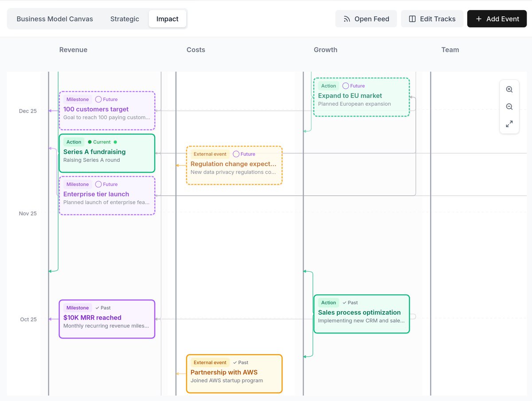Click the Oct 25 timeline label
This screenshot has width=532, height=401.
pyautogui.click(x=28, y=319)
